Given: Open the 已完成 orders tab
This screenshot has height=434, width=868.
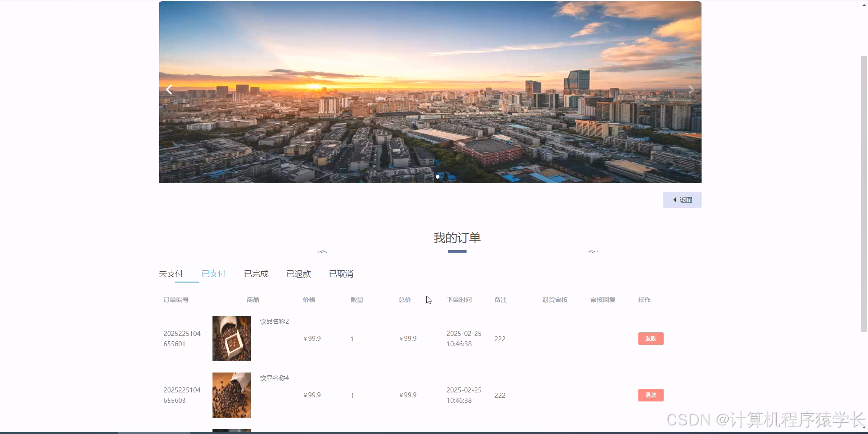Looking at the screenshot, I should [x=256, y=274].
